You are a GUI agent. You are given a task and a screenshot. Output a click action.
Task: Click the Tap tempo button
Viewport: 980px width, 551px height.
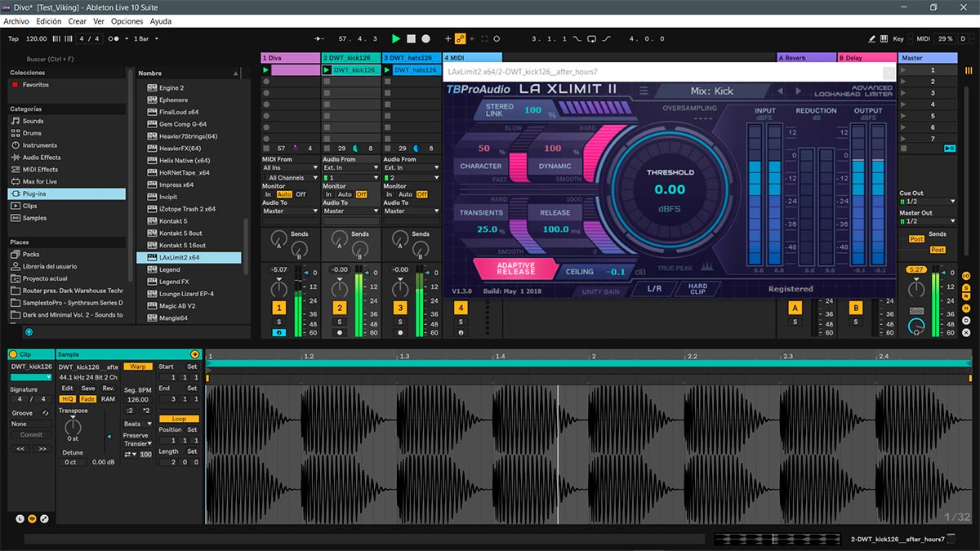pyautogui.click(x=13, y=38)
